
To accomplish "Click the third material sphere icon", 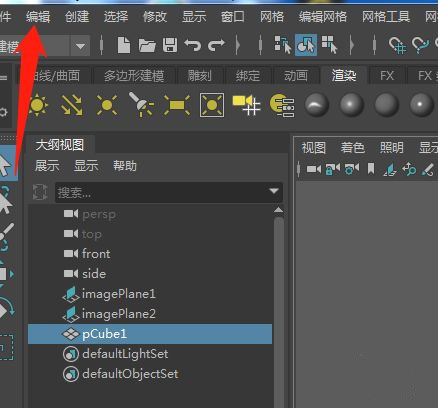I will [386, 105].
